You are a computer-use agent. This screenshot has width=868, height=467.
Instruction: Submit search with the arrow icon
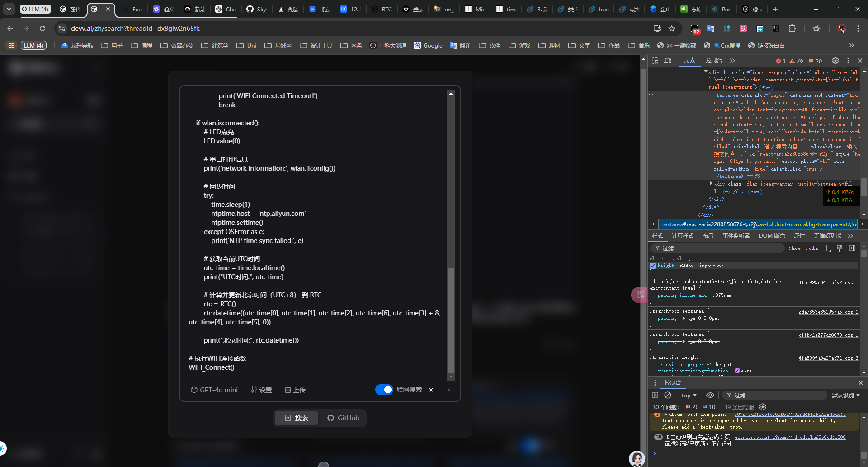tap(447, 390)
